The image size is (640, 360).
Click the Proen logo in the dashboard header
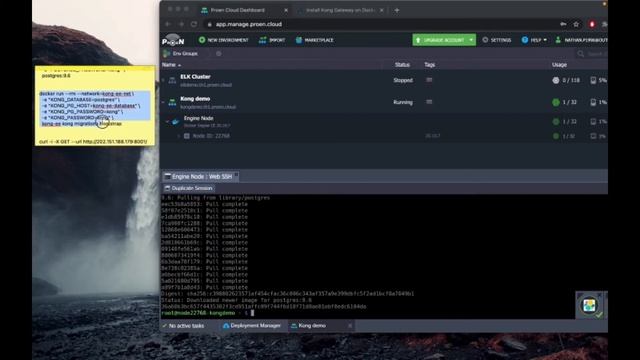(173, 40)
